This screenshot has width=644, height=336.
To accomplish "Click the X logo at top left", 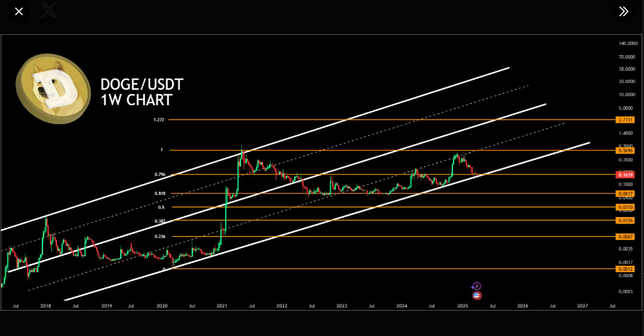I will click(48, 11).
